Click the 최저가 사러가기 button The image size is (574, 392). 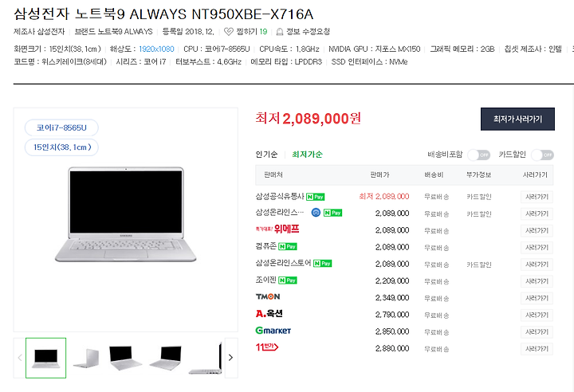pos(517,119)
